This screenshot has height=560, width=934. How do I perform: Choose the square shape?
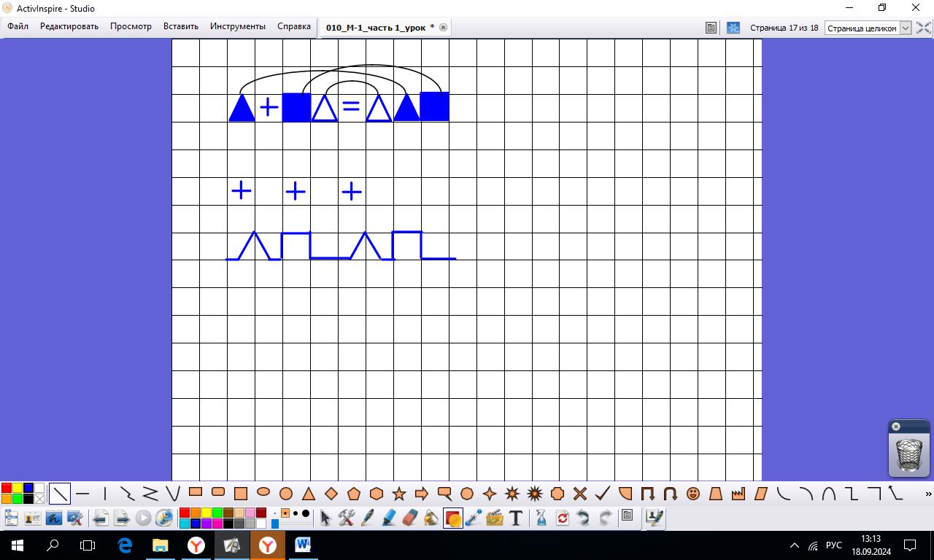pyautogui.click(x=241, y=494)
